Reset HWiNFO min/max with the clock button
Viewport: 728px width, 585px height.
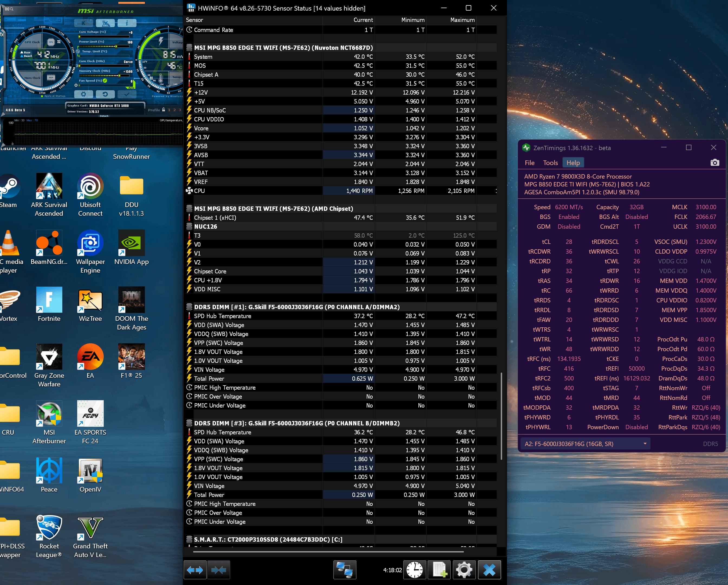pos(415,570)
